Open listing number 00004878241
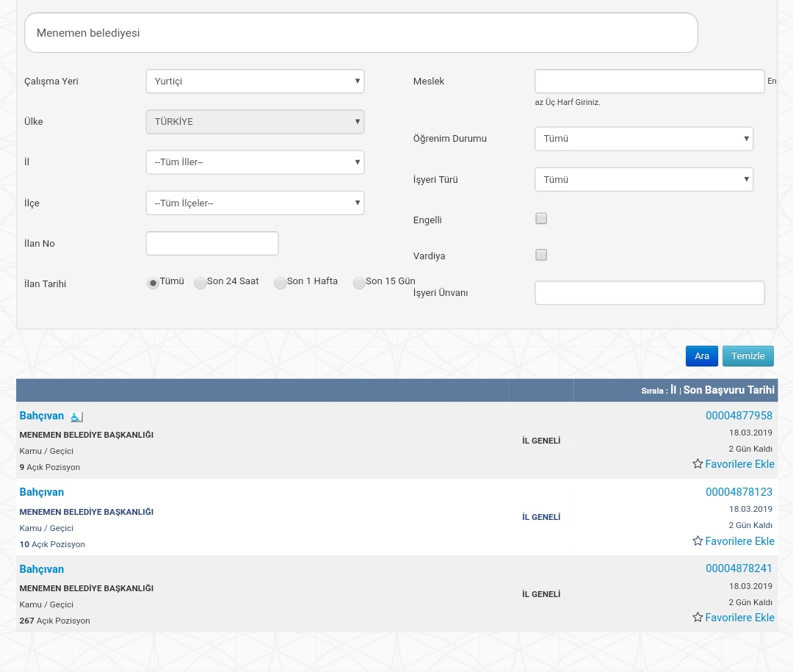Viewport: 793px width, 672px height. (x=739, y=568)
